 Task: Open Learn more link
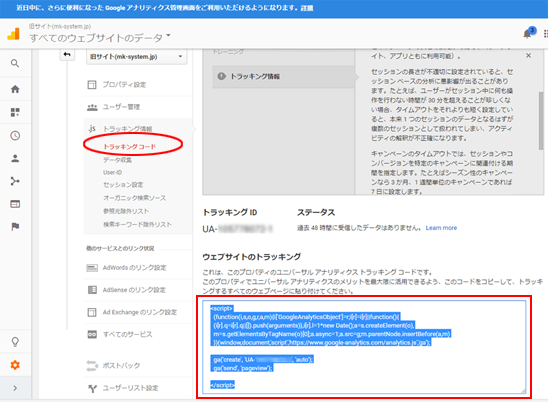[x=441, y=228]
